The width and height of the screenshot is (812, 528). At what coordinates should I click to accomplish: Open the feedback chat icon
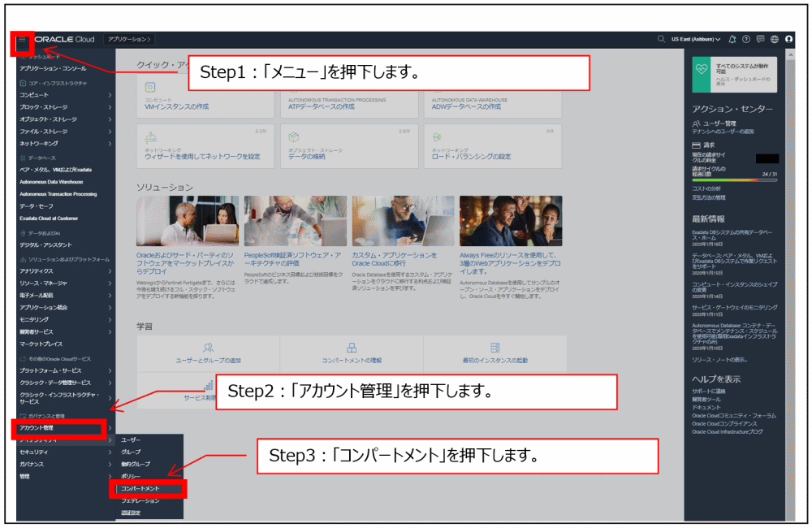[760, 39]
